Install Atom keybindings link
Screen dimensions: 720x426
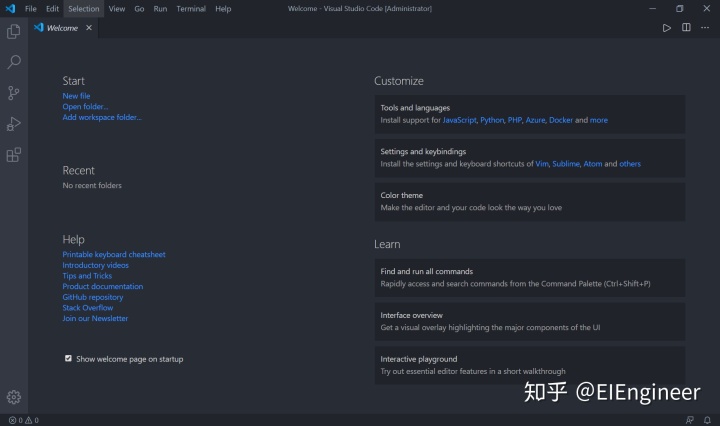click(593, 164)
